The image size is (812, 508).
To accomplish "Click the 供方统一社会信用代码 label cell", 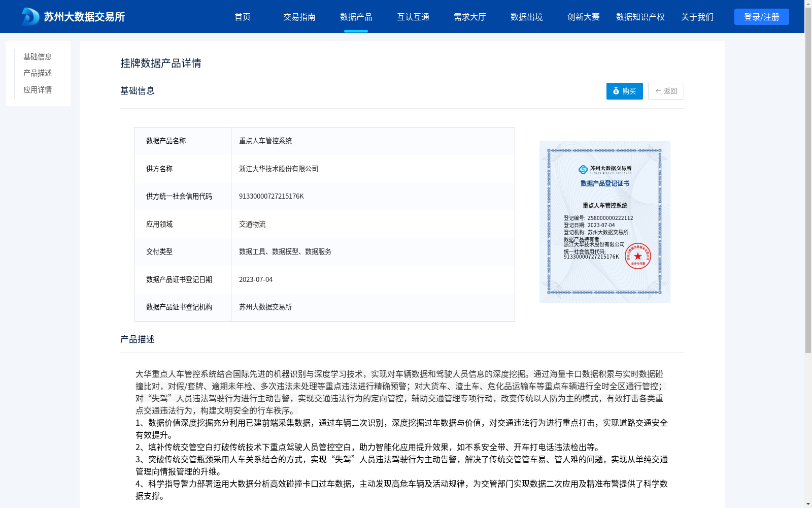I will tap(183, 197).
